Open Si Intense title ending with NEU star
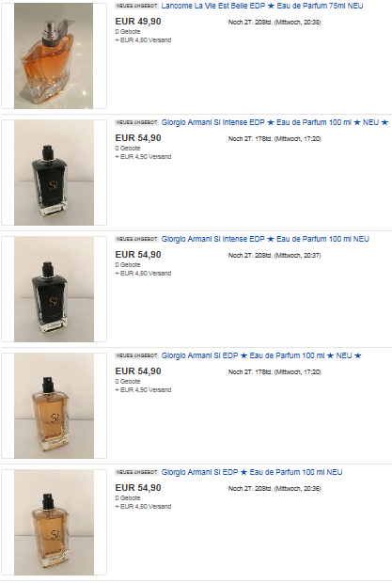Viewport: 392px width, 583px height. [274, 122]
